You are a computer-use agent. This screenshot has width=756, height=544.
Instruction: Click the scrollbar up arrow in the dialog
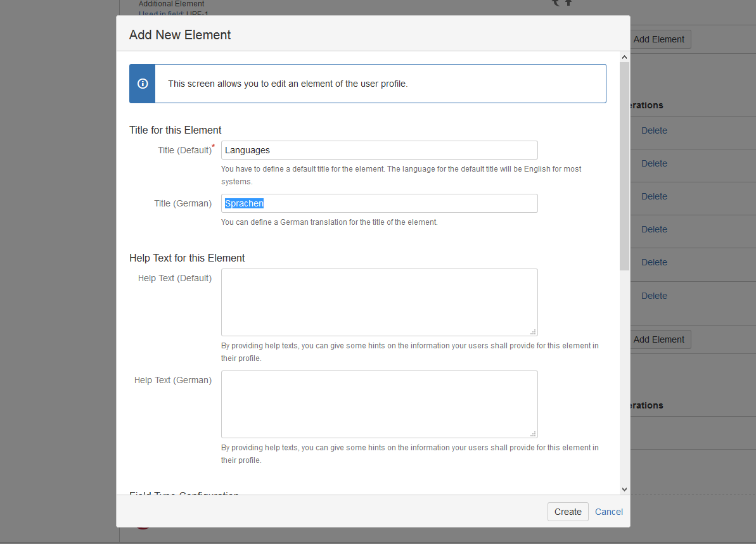[x=624, y=56]
